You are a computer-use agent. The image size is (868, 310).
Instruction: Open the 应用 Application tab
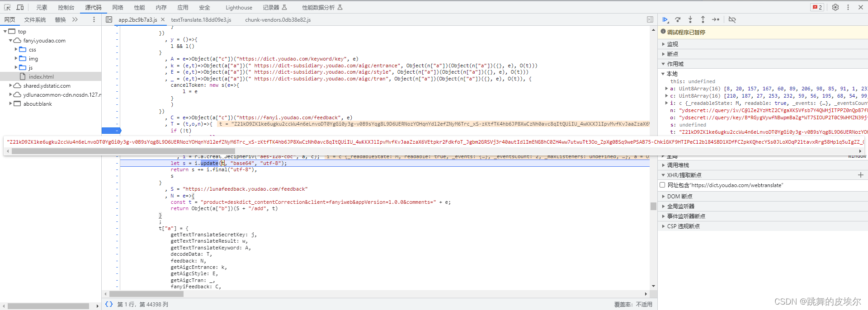point(183,7)
